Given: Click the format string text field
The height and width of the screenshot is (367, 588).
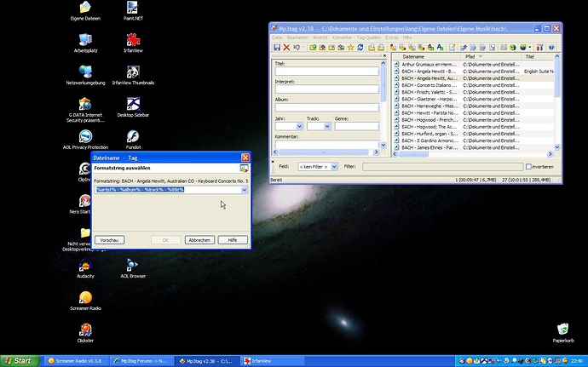Looking at the screenshot, I should point(168,190).
